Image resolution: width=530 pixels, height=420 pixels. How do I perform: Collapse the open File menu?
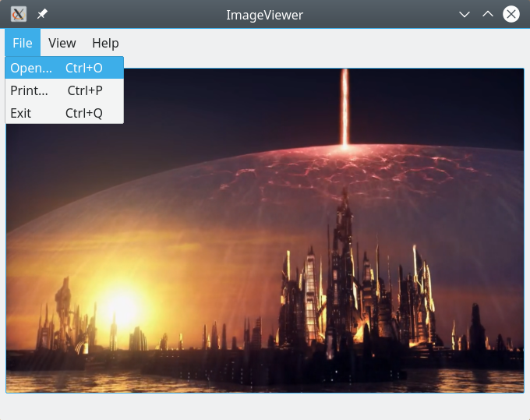[x=23, y=43]
